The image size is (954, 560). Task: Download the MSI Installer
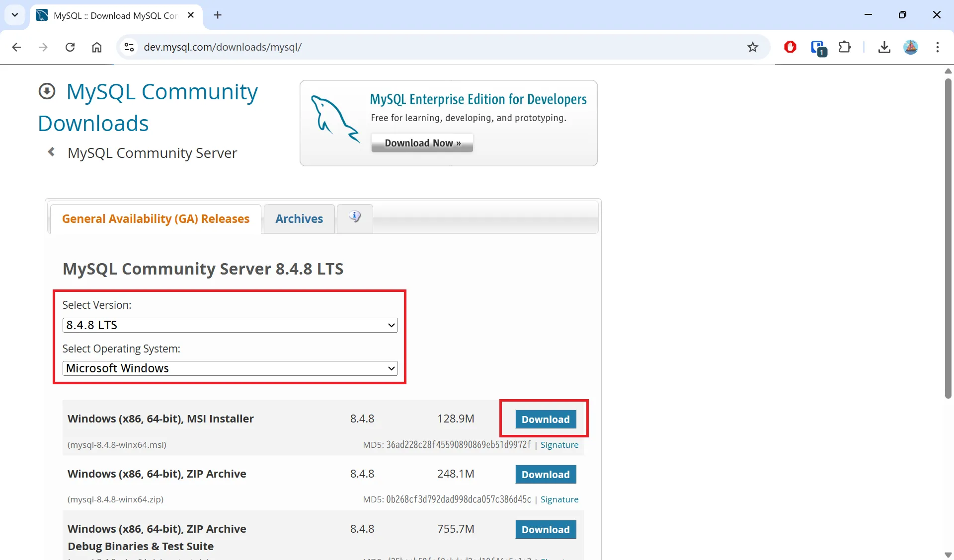545,420
